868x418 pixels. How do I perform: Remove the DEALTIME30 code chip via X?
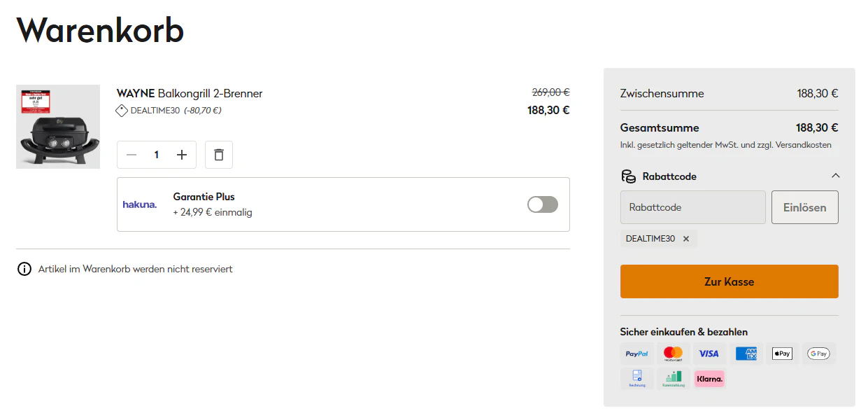(x=686, y=239)
